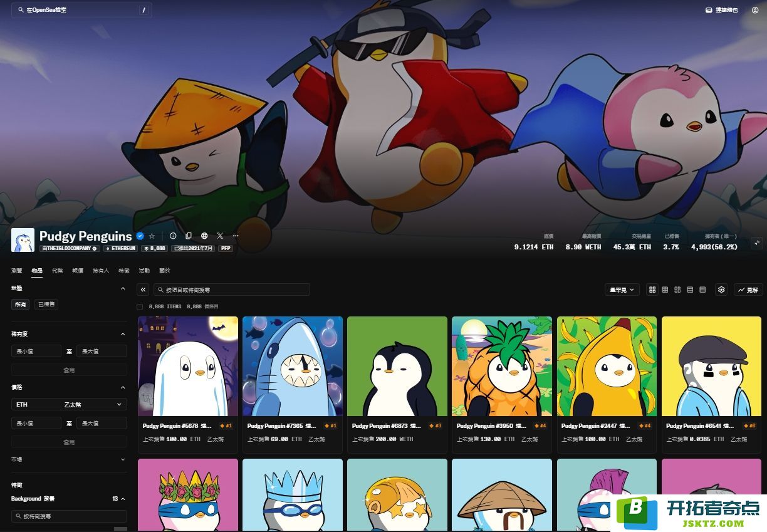Switch to the dense small grid view
The width and height of the screenshot is (767, 532).
click(x=665, y=289)
